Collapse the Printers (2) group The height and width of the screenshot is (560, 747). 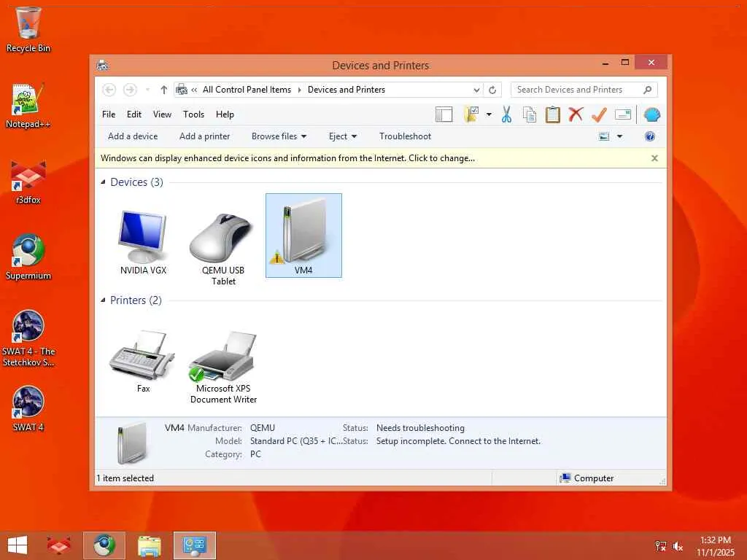coord(103,300)
